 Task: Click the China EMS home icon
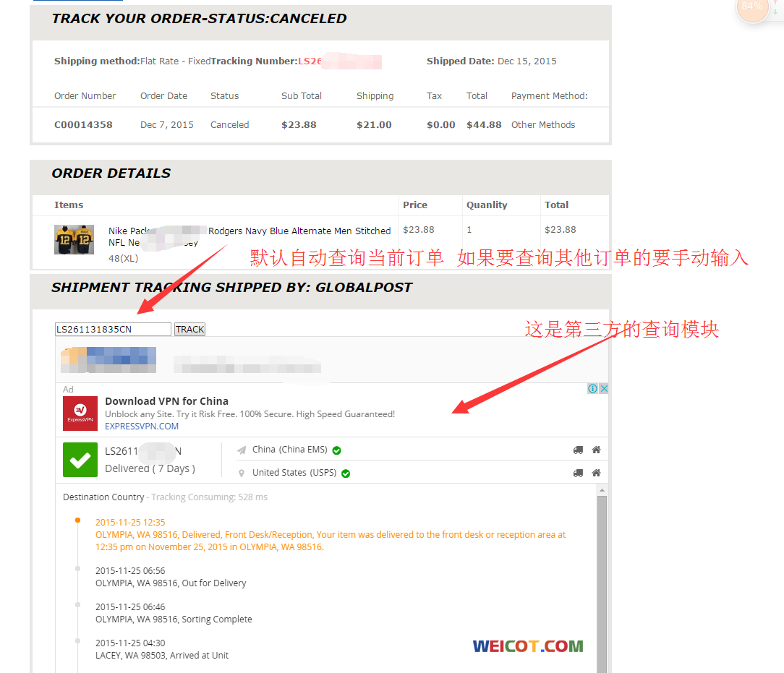coord(596,450)
